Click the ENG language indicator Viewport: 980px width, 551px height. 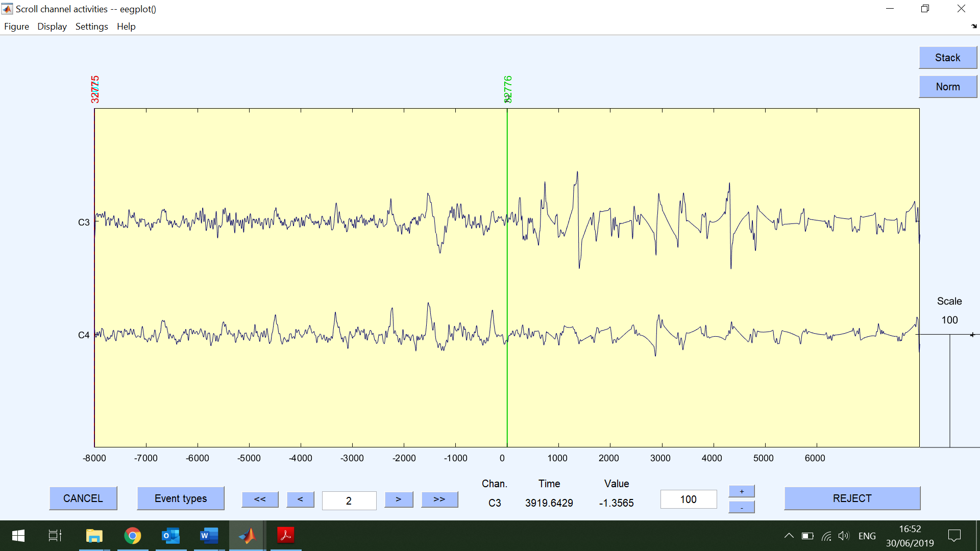tap(867, 536)
